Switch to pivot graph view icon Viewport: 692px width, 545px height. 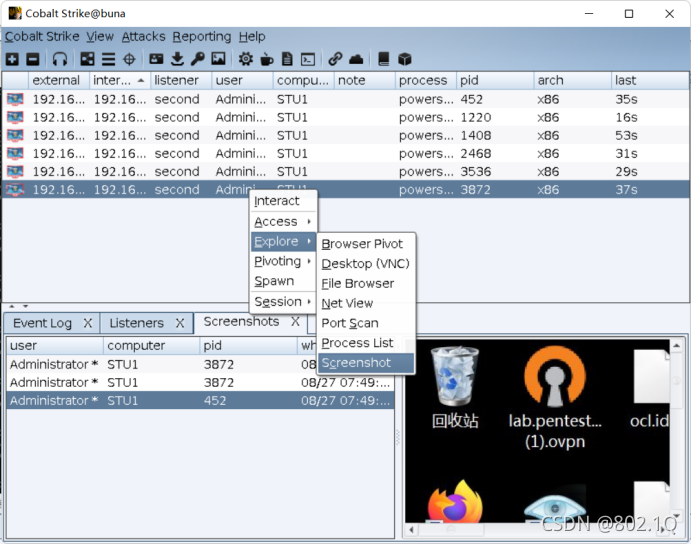(87, 59)
